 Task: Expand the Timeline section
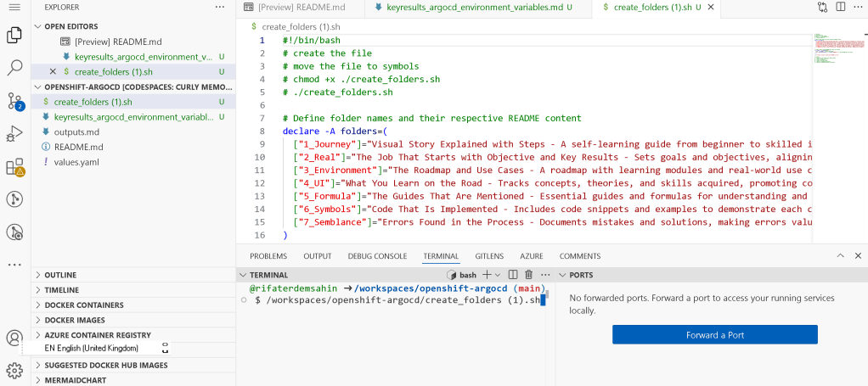(x=133, y=290)
